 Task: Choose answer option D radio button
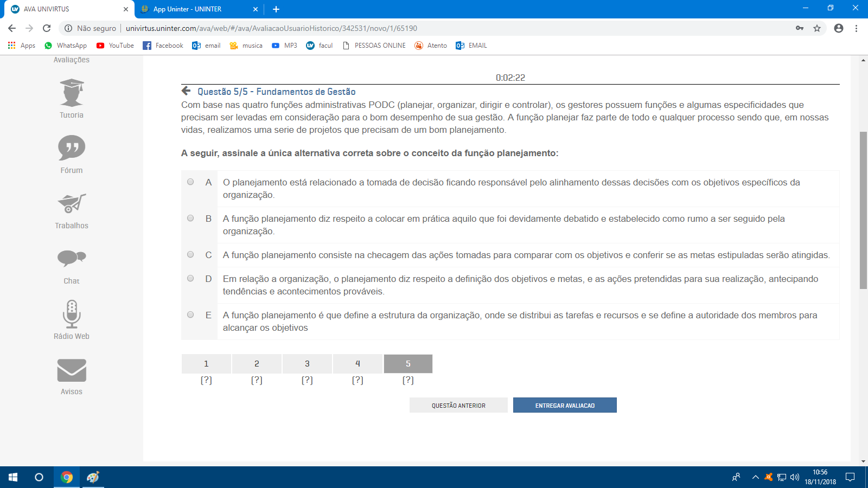point(190,278)
